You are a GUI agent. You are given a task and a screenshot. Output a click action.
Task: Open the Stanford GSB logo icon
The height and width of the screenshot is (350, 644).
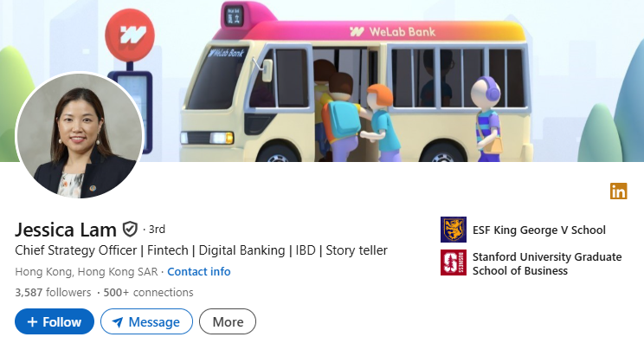point(454,262)
